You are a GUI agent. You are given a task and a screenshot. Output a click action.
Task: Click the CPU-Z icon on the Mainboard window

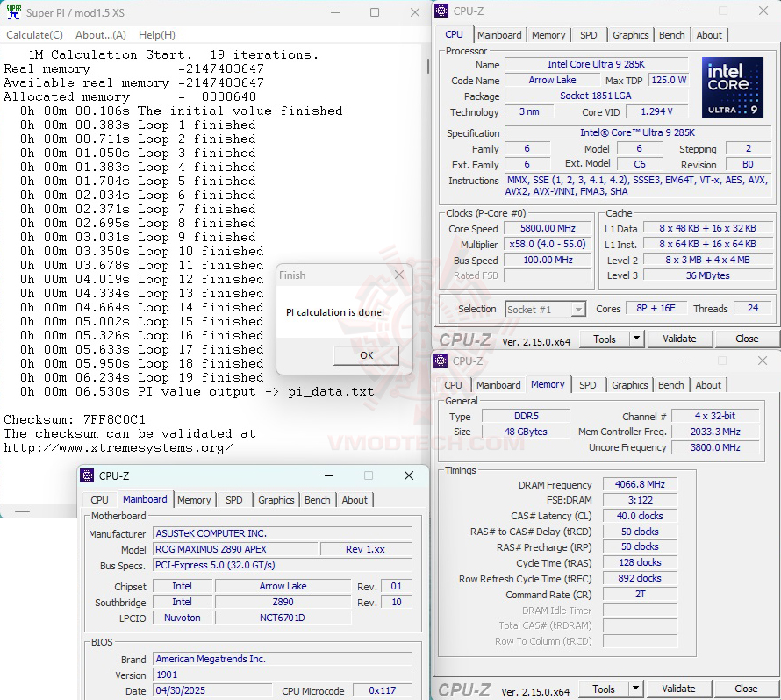[x=87, y=475]
